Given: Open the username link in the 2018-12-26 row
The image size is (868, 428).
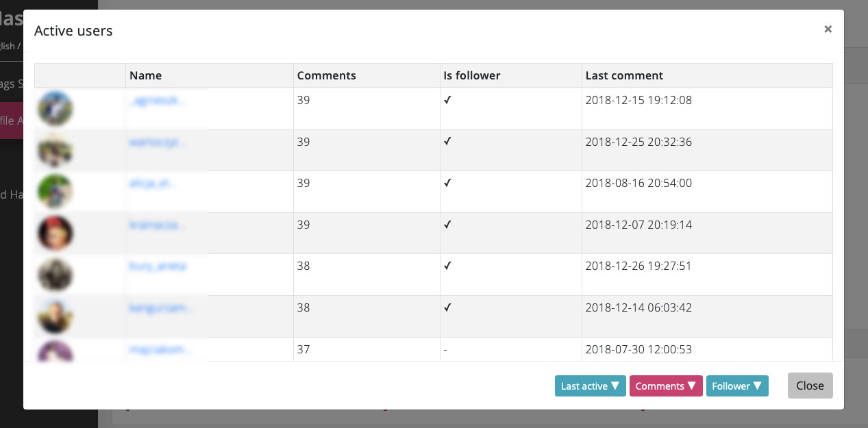Looking at the screenshot, I should pos(158,266).
